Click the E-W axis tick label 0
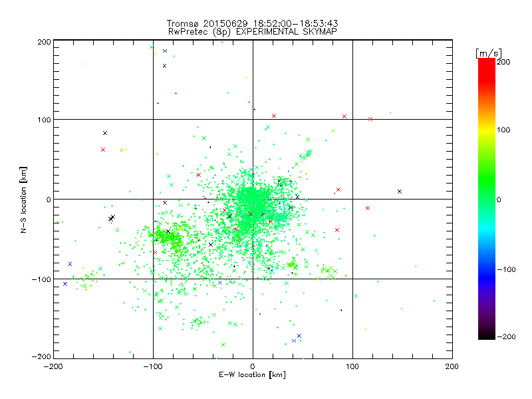The image size is (532, 399). pos(253,366)
